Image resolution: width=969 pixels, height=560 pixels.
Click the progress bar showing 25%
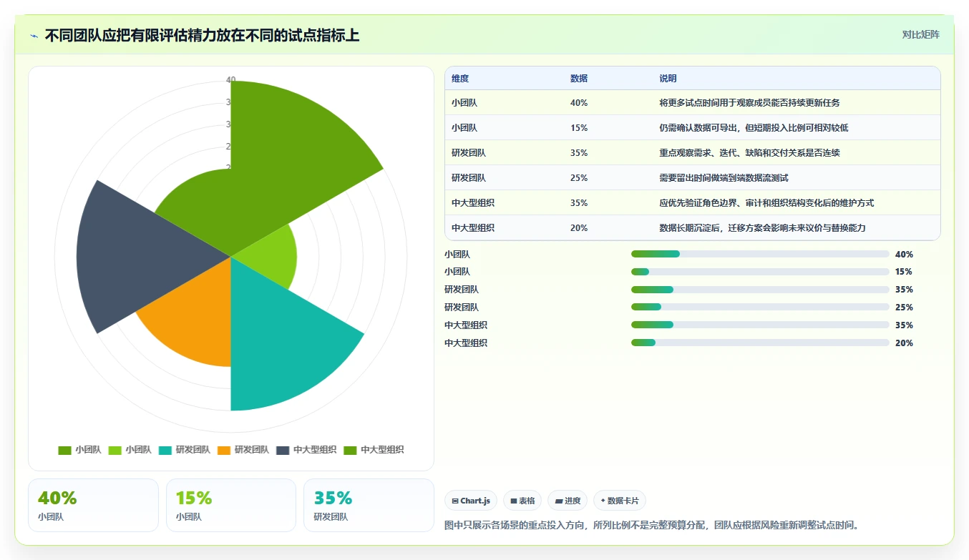tap(760, 308)
